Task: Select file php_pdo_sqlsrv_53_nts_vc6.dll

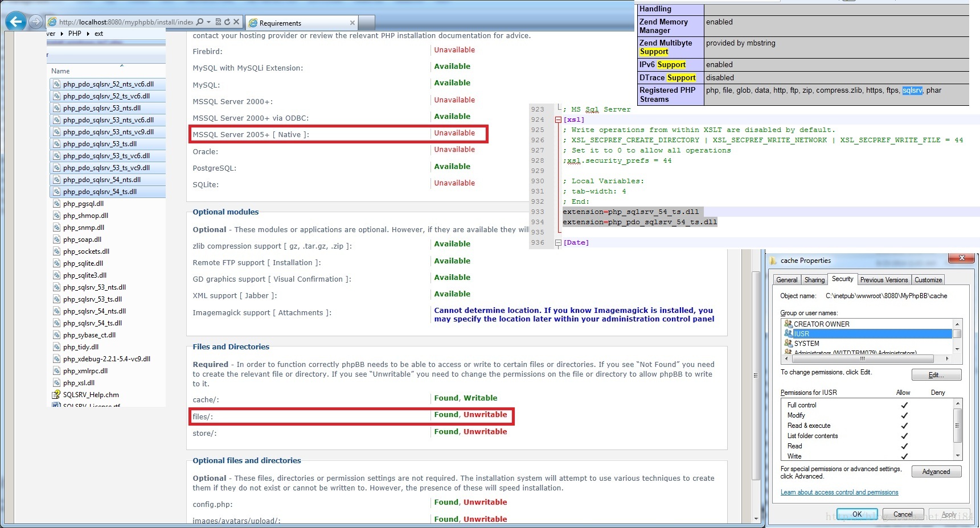Action: (x=108, y=120)
